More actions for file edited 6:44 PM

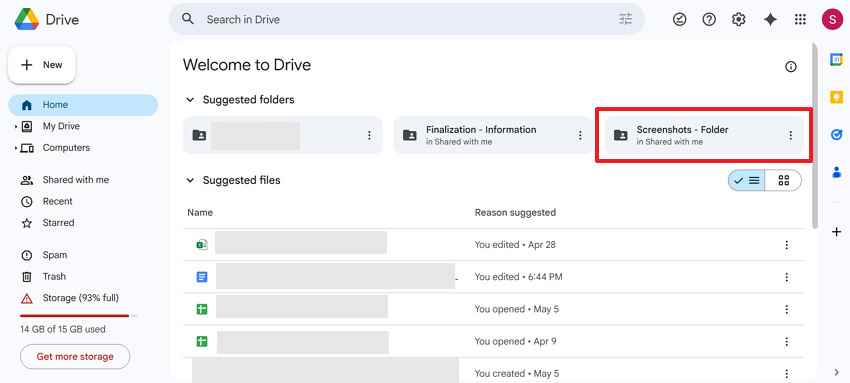pos(787,277)
